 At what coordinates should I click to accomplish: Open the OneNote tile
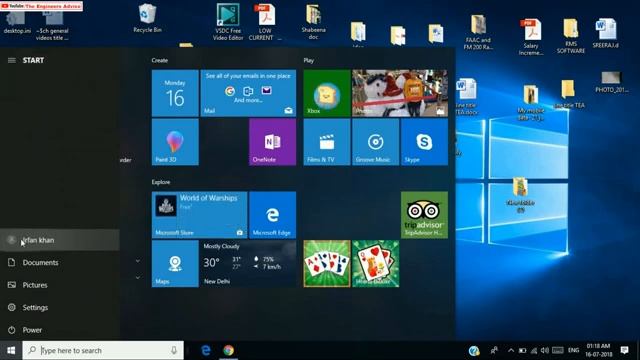273,142
